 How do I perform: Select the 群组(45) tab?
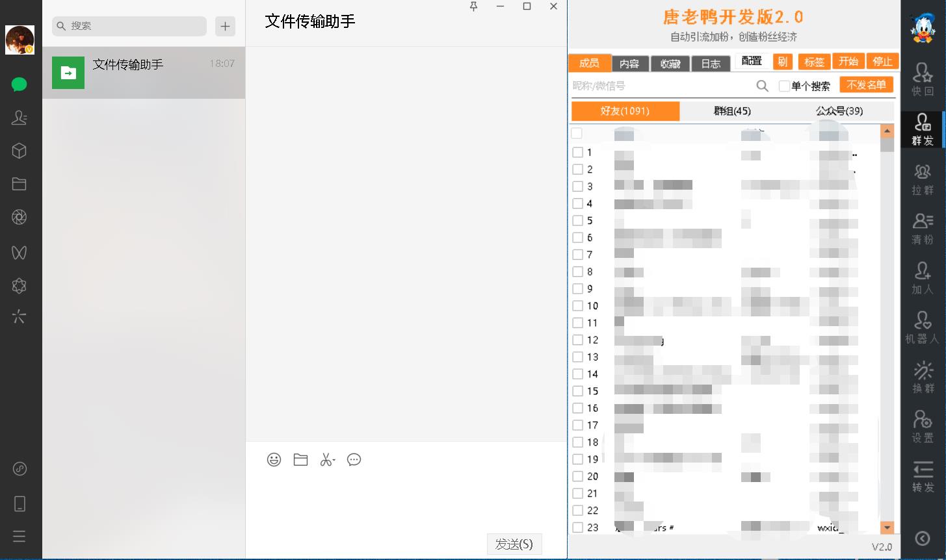pos(733,111)
